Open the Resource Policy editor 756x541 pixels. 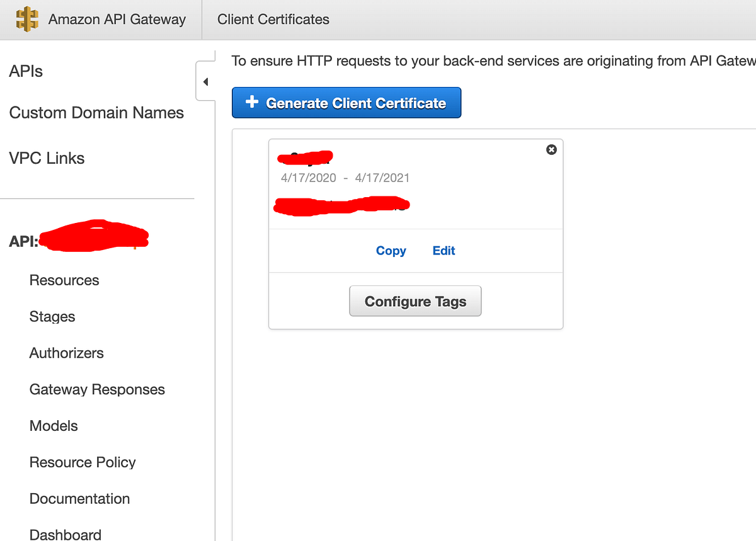(x=83, y=462)
